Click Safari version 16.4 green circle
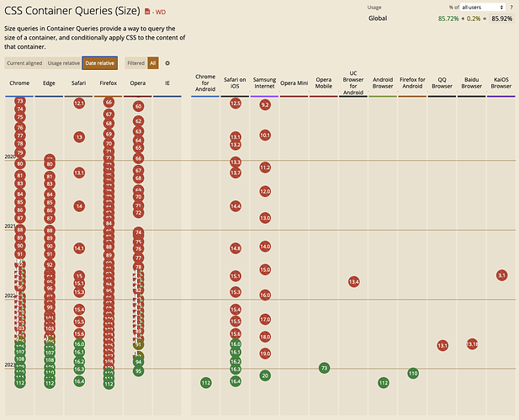 pyautogui.click(x=79, y=381)
